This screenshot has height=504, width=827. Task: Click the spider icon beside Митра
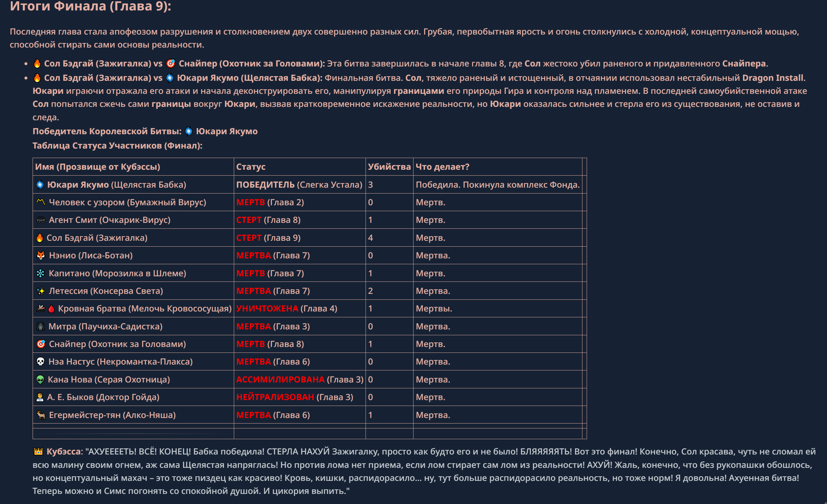pos(40,326)
